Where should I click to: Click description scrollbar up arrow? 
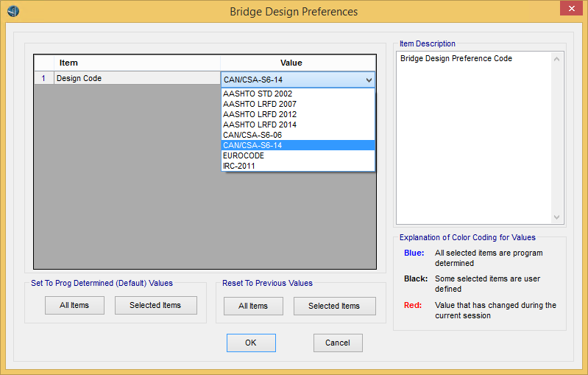557,59
